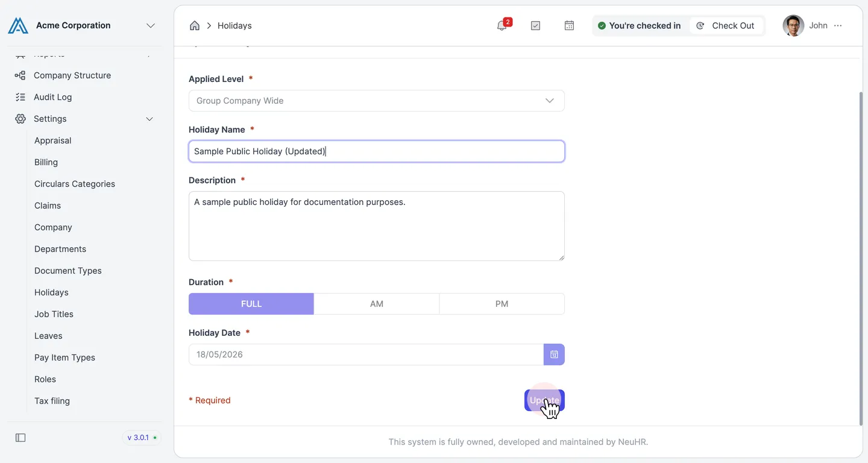The width and height of the screenshot is (868, 463).
Task: Select FULL duration option
Action: (x=251, y=304)
